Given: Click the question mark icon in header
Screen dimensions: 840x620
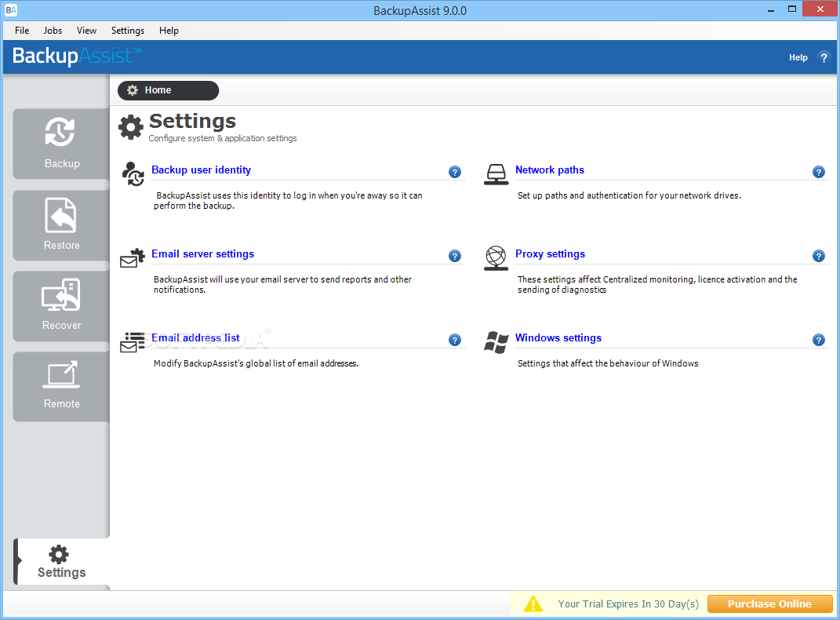Looking at the screenshot, I should [x=824, y=57].
